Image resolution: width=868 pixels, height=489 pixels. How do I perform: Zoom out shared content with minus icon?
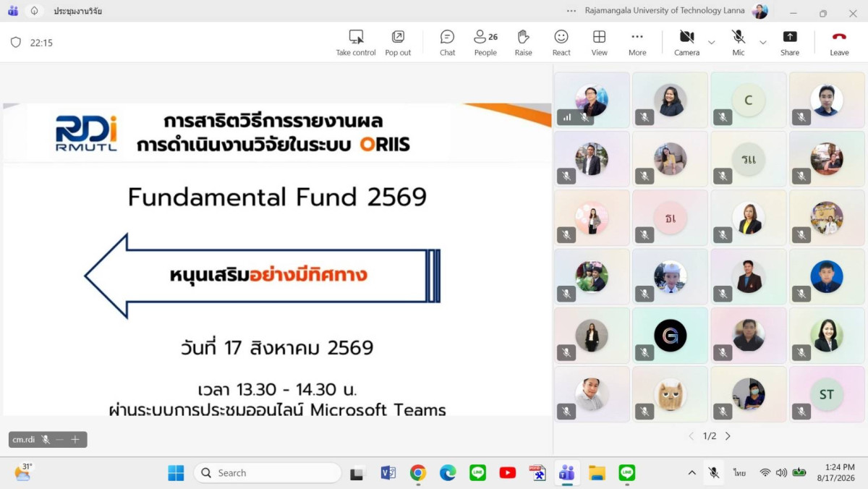pyautogui.click(x=60, y=439)
